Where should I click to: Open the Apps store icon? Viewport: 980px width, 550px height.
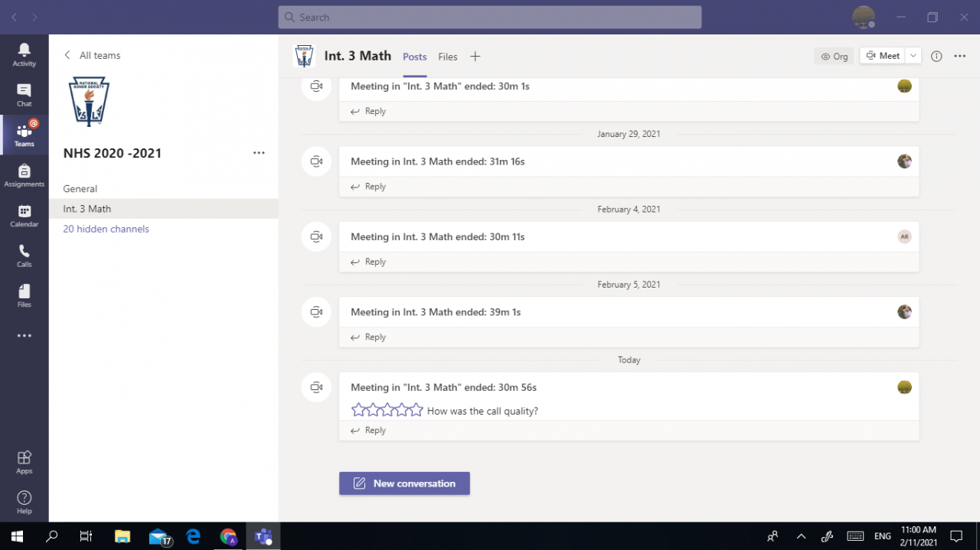click(x=24, y=462)
